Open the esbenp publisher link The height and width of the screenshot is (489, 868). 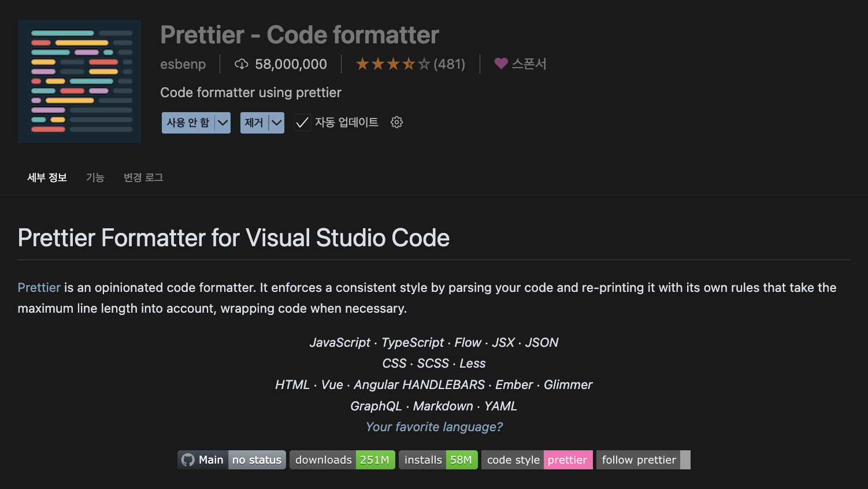click(183, 64)
